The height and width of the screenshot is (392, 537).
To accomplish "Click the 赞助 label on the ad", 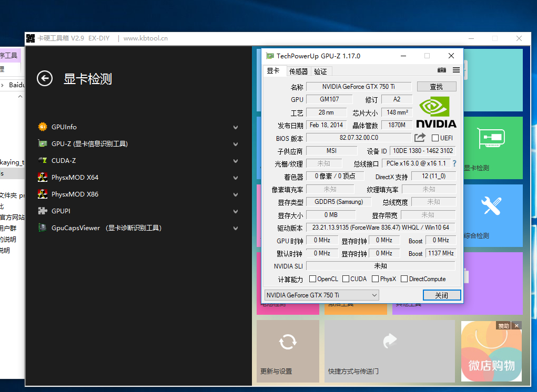I will point(503,326).
